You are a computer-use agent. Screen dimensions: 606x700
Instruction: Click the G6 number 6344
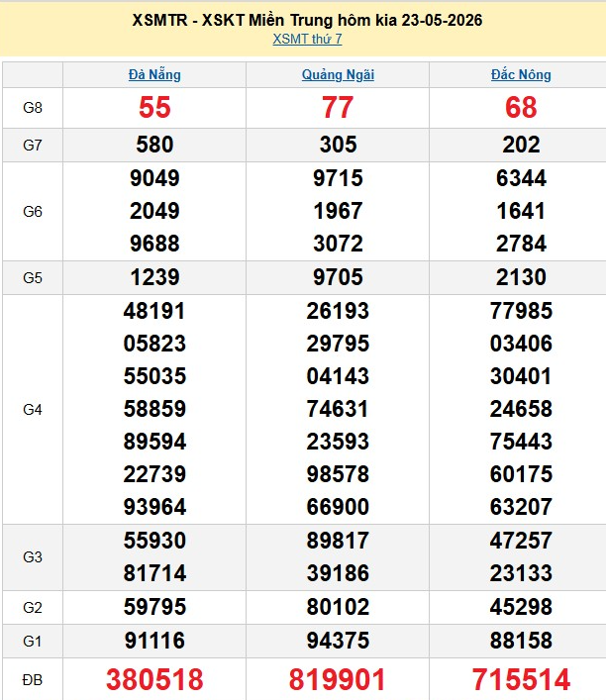(521, 178)
